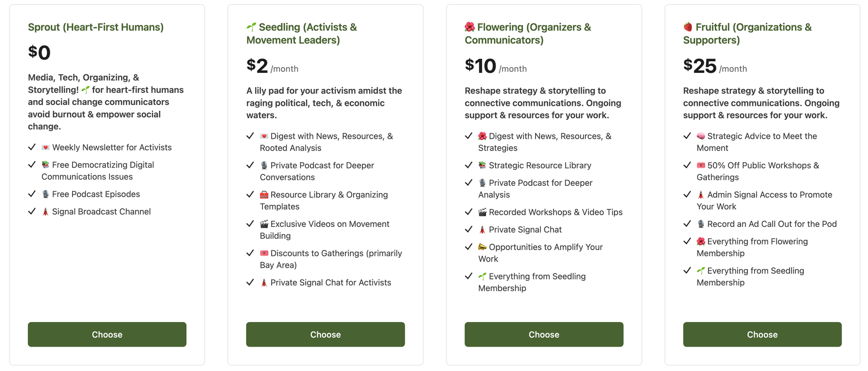Choose the free Sprout plan

coord(107,334)
